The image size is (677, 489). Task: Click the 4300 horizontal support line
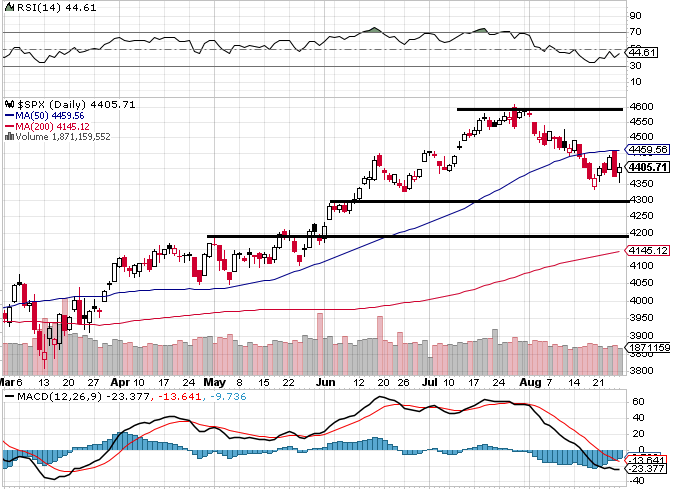479,201
